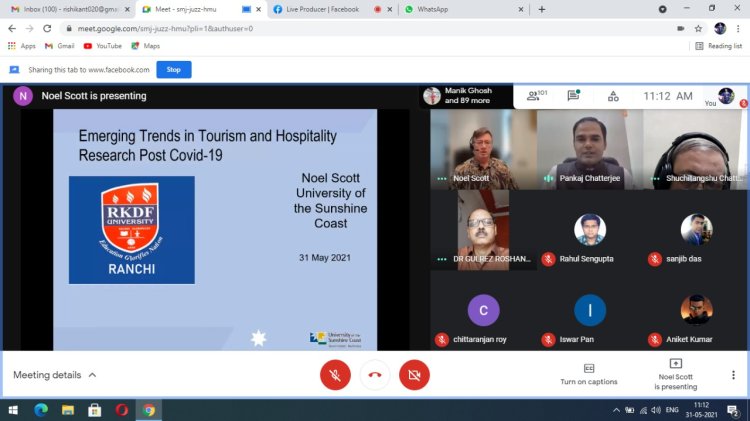
Task: Open Opera from the Windows taskbar
Action: pos(121,410)
